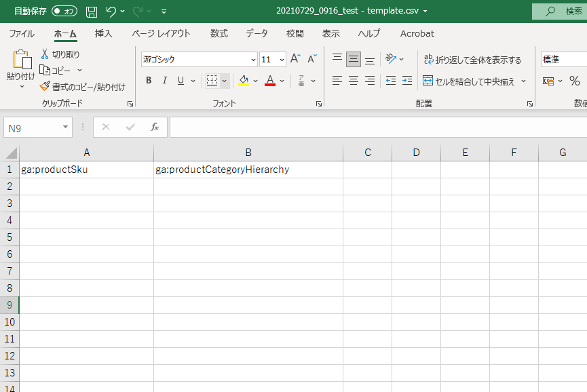Viewport: 587px width, 392px height.
Task: Toggle Wrap Text (折り返して全体を表示する)
Action: [472, 60]
